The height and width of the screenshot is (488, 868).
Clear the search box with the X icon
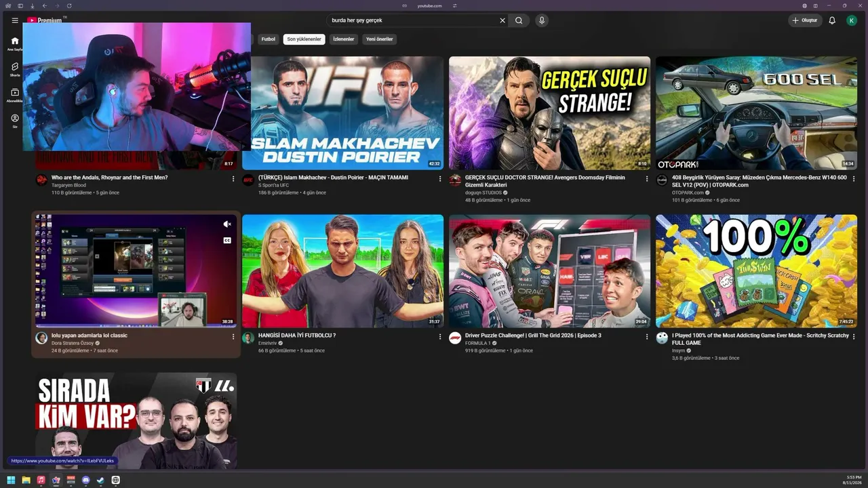point(502,20)
